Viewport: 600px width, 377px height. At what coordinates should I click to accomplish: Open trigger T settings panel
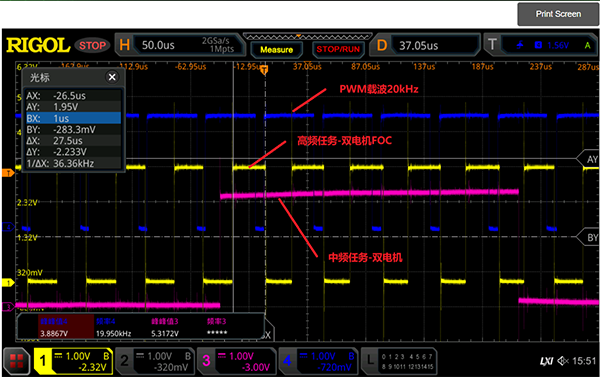pos(540,45)
